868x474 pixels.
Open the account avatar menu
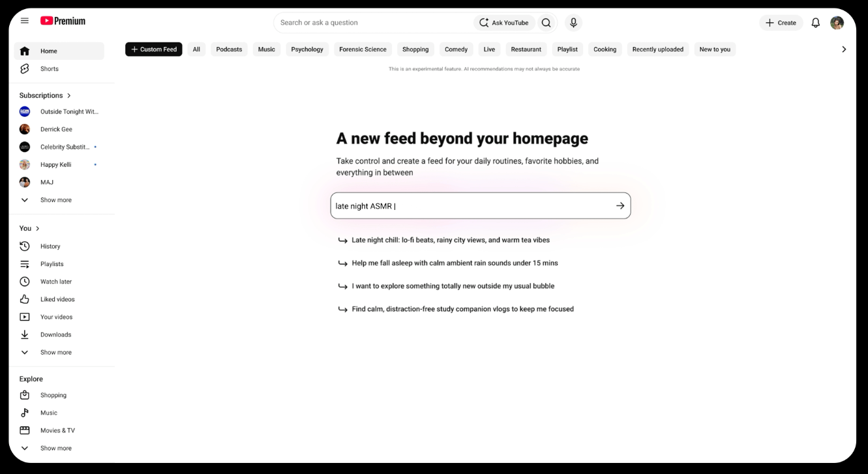[837, 23]
